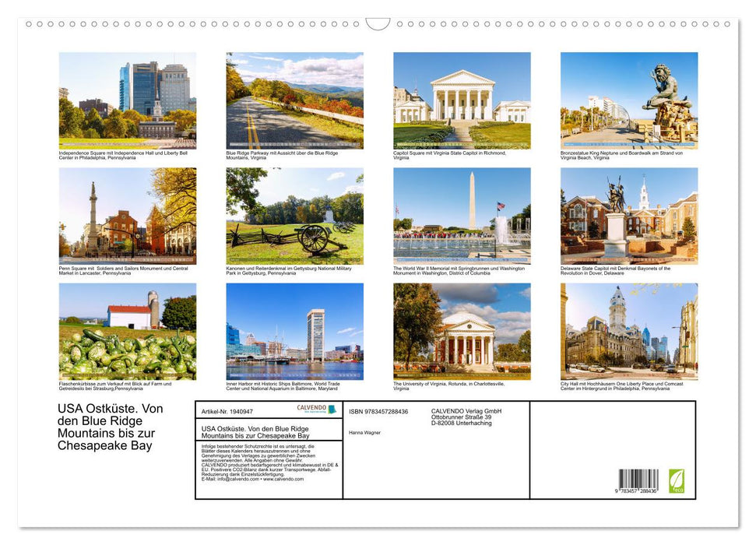The height and width of the screenshot is (545, 756).
Task: Click the King Neptune bronze statue image
Action: pos(628,100)
